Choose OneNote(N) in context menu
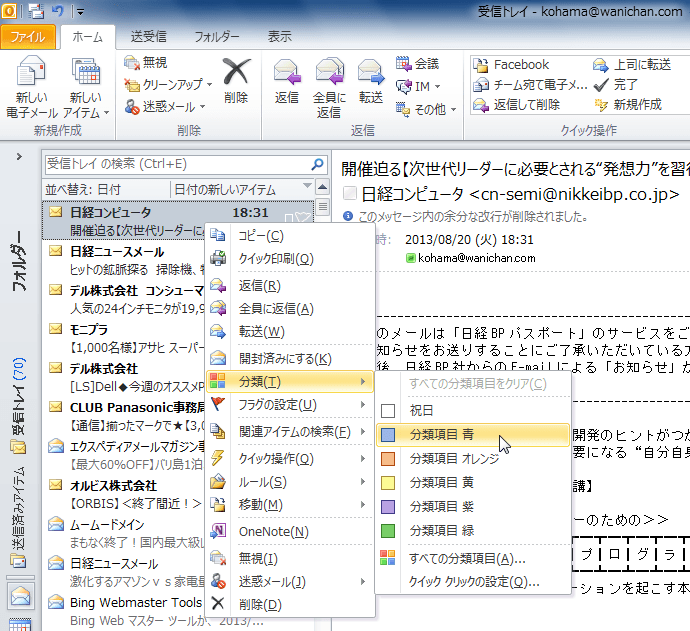 point(290,532)
